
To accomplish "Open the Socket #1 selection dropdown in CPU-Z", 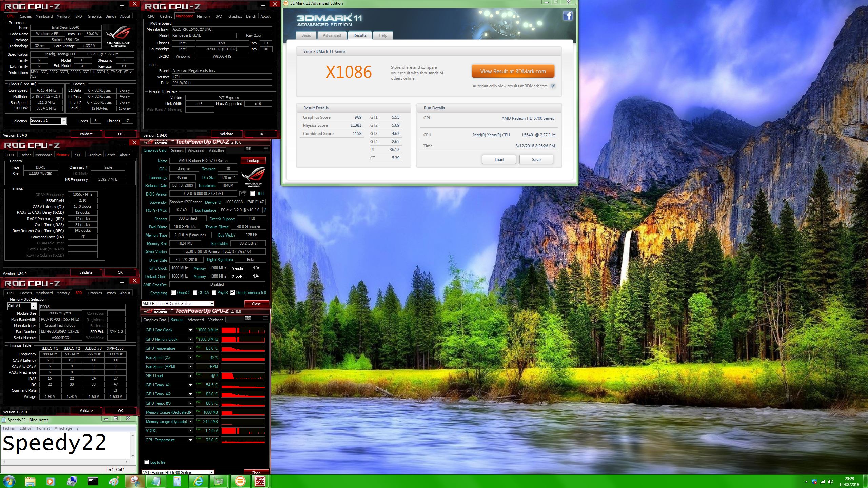I will click(64, 121).
